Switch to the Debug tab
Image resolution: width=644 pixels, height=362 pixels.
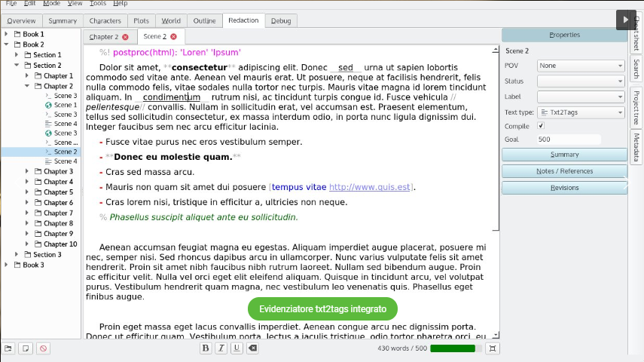click(281, 20)
